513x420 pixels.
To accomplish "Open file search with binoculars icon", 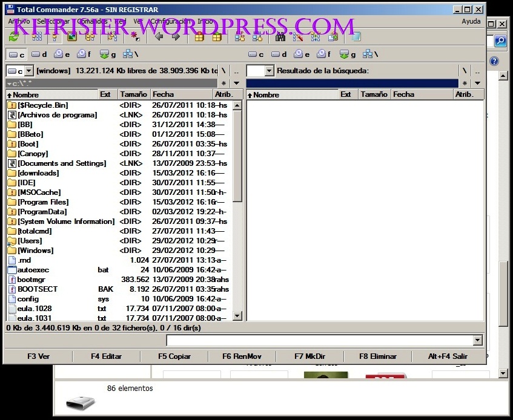I will [x=280, y=37].
